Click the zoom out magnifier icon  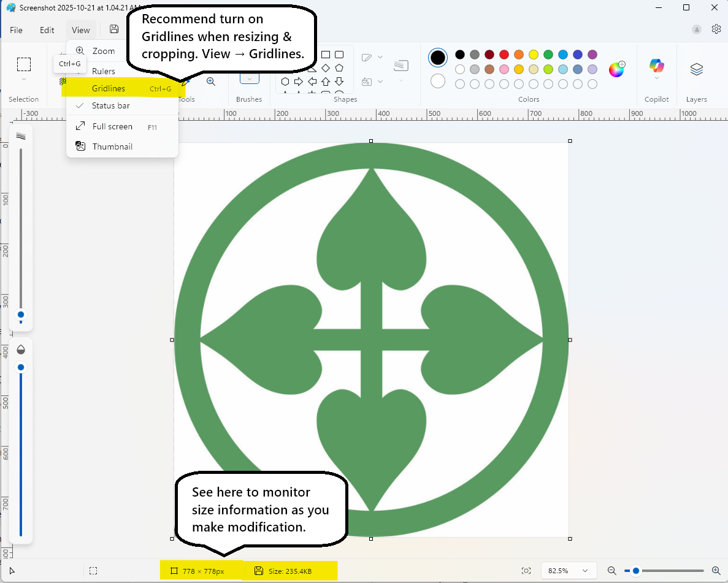tap(612, 571)
